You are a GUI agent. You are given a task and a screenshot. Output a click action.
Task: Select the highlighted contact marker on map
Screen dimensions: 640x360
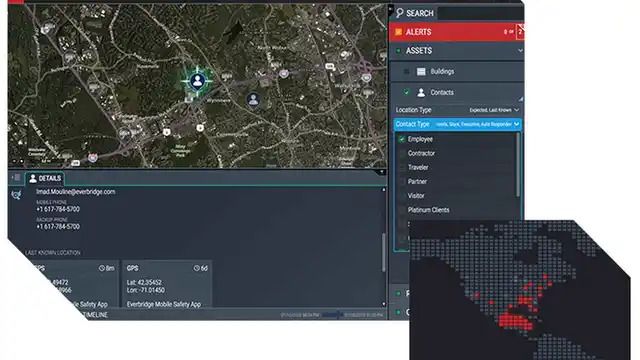pyautogui.click(x=198, y=81)
